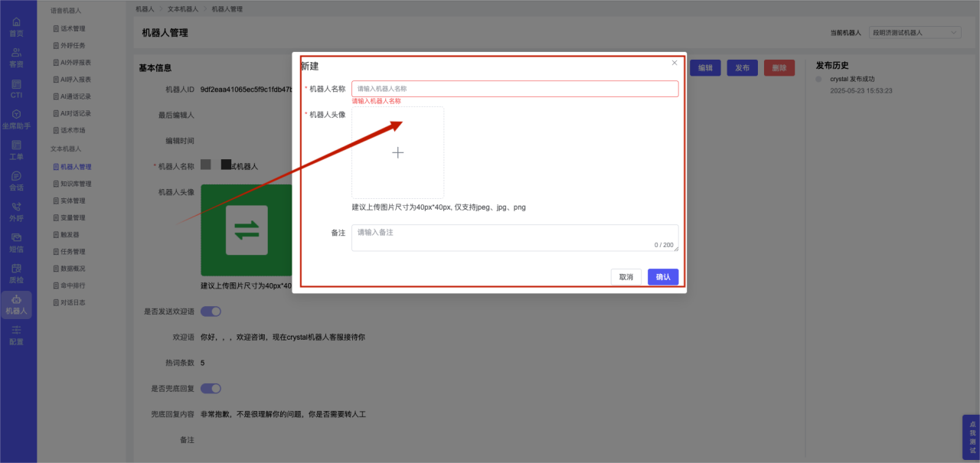
Task: Toggle the 是否兜底回复 switch
Action: (x=211, y=388)
